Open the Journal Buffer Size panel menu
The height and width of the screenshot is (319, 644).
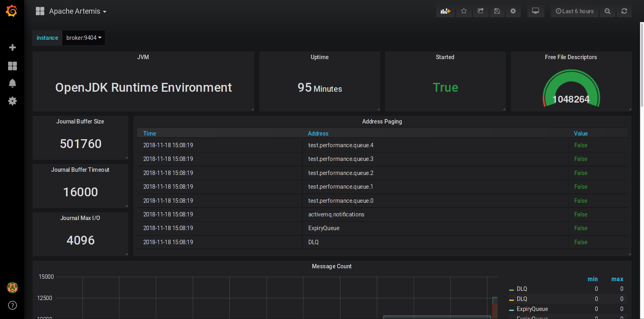pos(80,121)
